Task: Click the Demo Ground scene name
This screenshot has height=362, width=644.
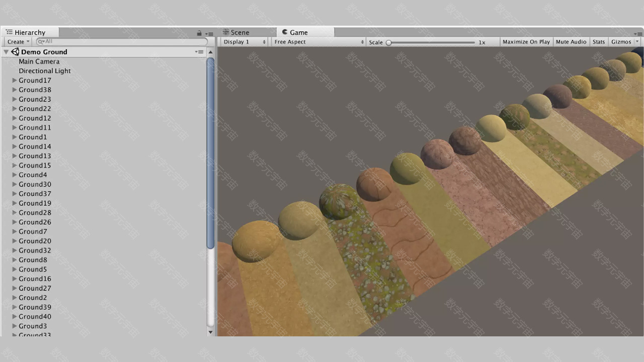Action: 44,52
